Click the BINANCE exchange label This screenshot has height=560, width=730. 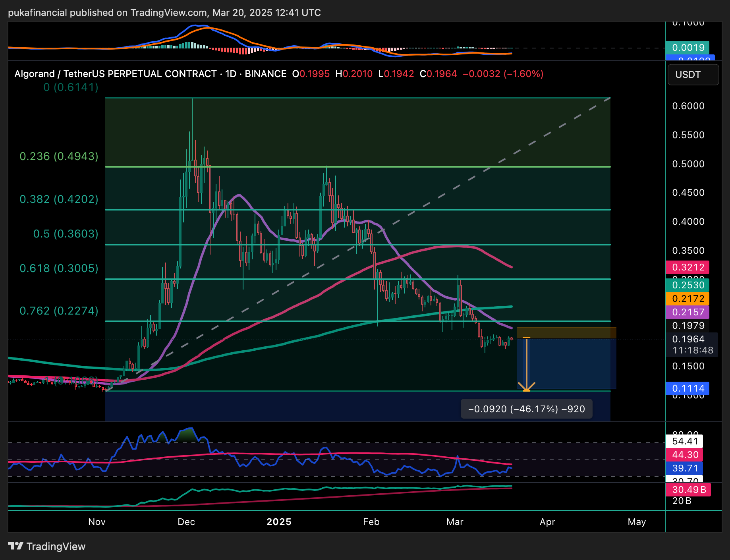click(265, 74)
